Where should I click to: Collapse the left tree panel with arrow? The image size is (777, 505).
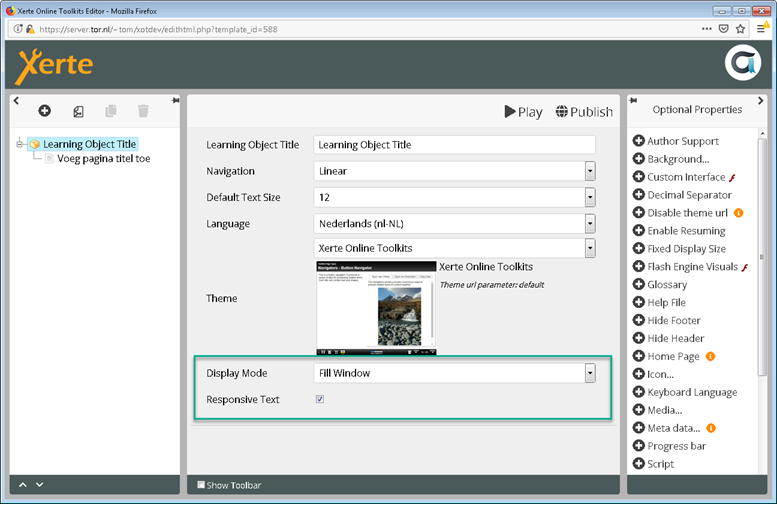pos(16,100)
